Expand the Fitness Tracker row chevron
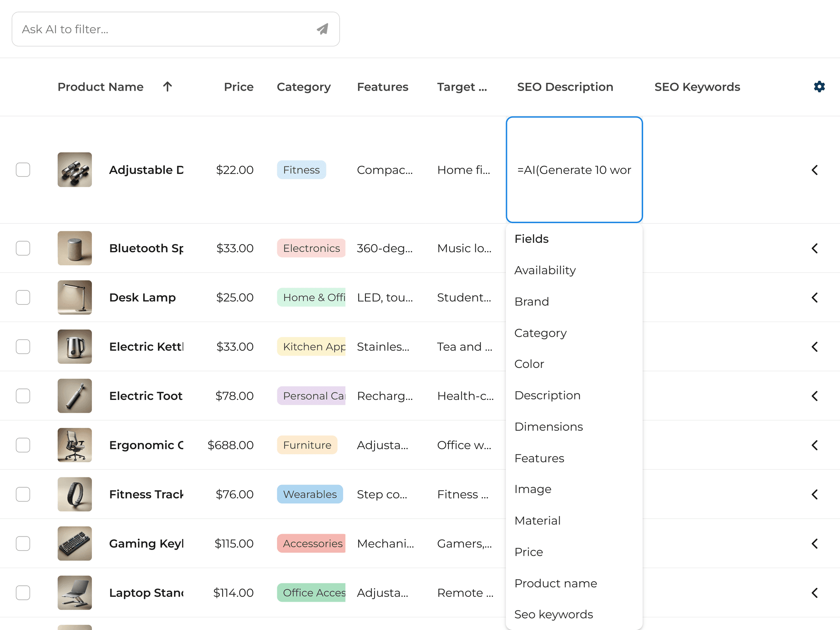The height and width of the screenshot is (630, 840). (814, 494)
